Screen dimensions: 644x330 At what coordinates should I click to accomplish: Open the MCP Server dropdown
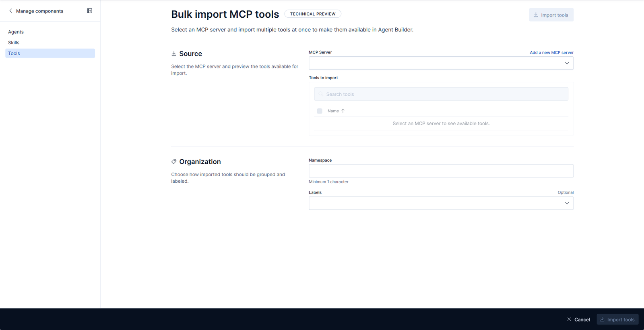[x=441, y=63]
